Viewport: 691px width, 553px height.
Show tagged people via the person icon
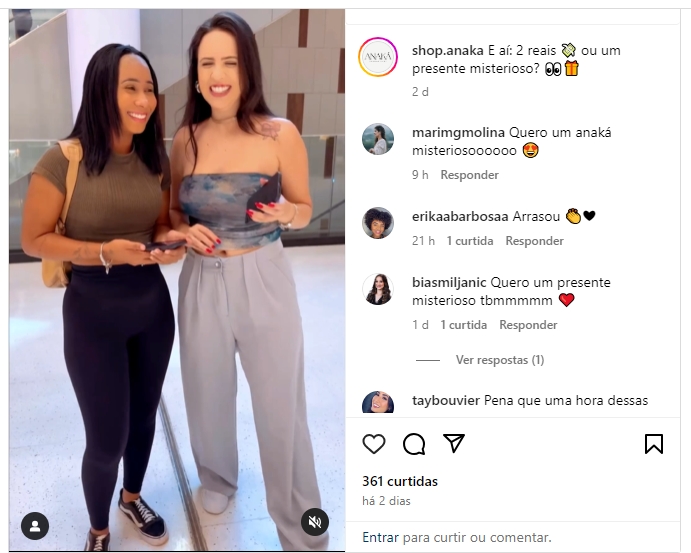click(35, 526)
